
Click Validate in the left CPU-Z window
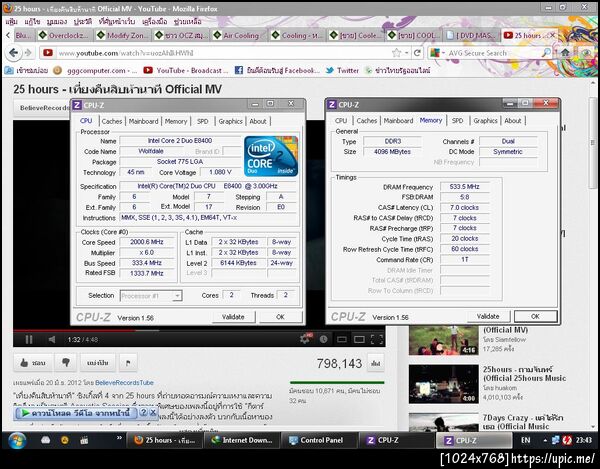(x=233, y=317)
